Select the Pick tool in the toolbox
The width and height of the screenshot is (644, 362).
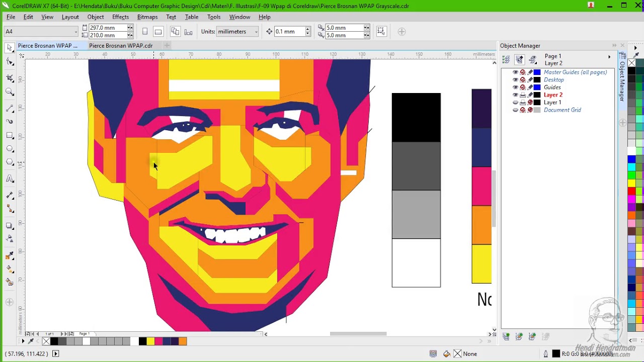click(10, 48)
